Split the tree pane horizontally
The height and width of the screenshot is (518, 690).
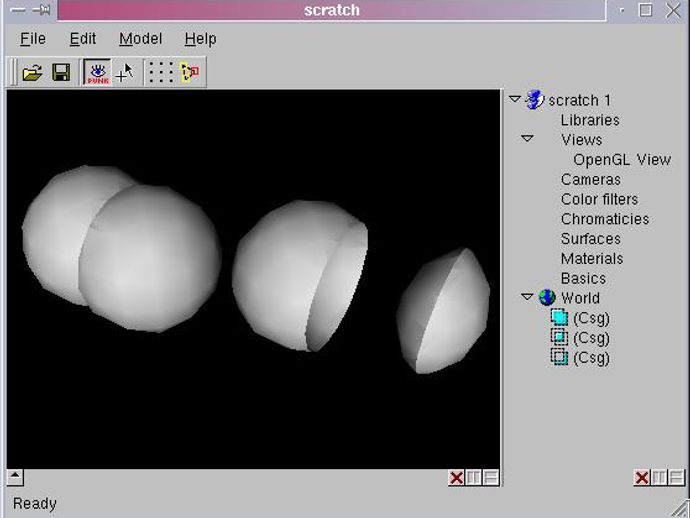click(676, 478)
